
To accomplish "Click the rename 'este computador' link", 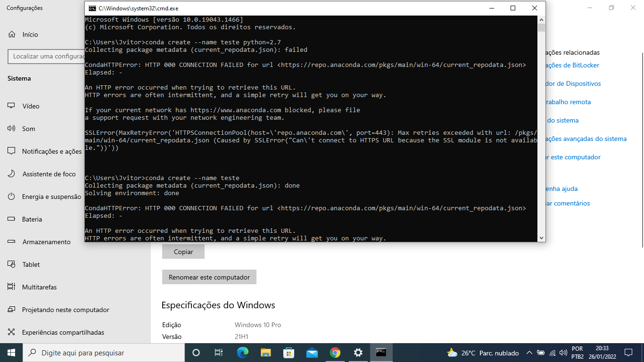I will (x=573, y=157).
